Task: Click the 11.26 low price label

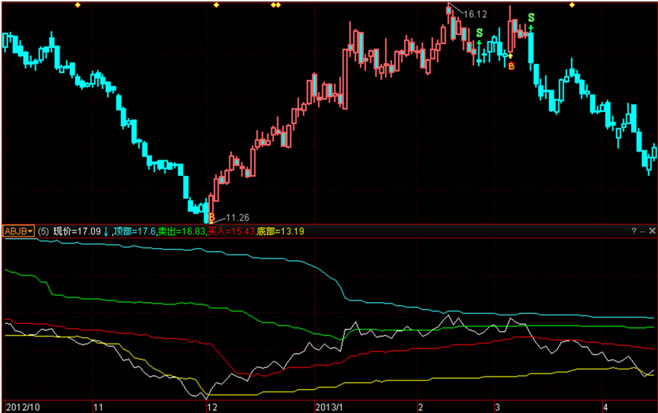Action: (x=238, y=217)
